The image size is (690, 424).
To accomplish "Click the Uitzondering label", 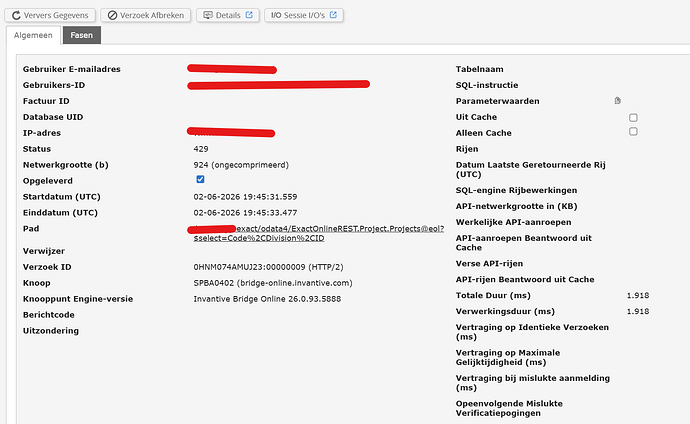I will pyautogui.click(x=51, y=331).
